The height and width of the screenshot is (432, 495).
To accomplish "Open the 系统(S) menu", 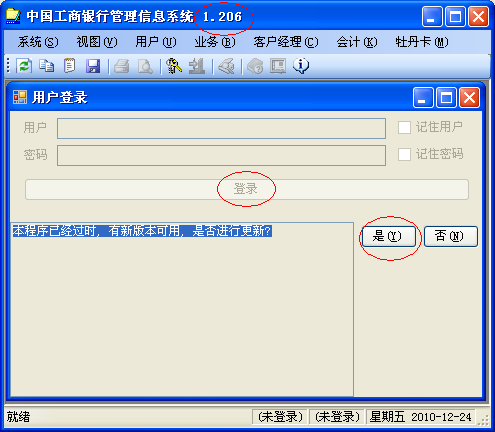I will coord(38,42).
